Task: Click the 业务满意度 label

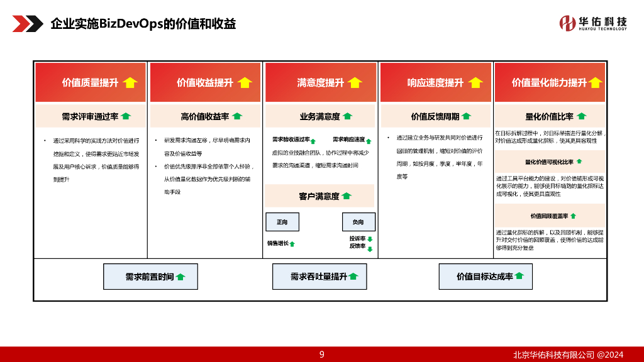Action: 319,116
